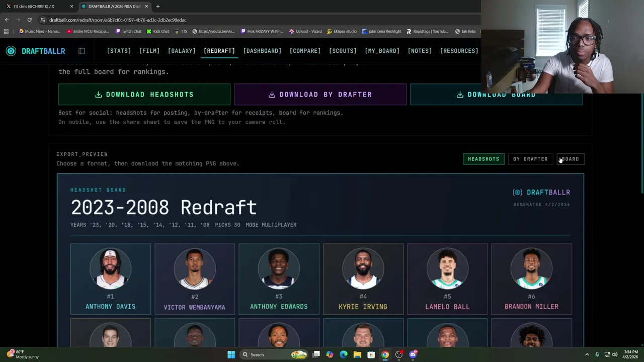Open Rapidtags YouTube bookmark

pyautogui.click(x=427, y=31)
